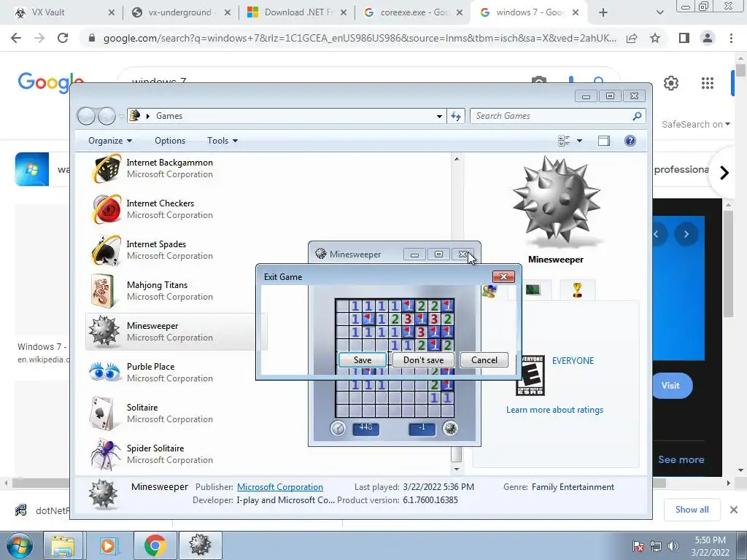
Task: Bookmark this page with star icon
Action: (655, 38)
